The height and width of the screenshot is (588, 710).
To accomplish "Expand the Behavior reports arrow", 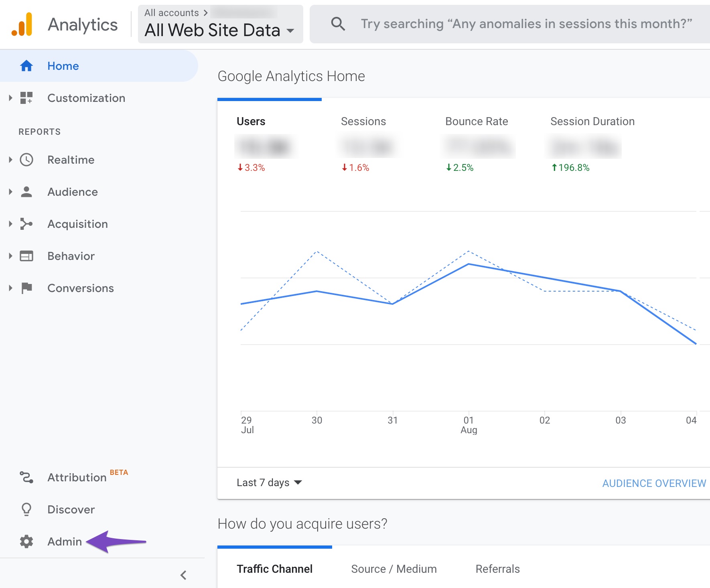I will coord(10,256).
